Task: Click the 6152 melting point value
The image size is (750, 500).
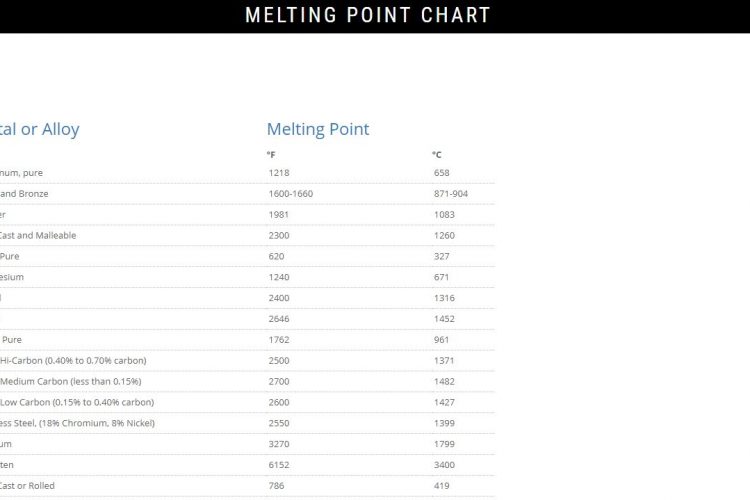Action: (279, 466)
